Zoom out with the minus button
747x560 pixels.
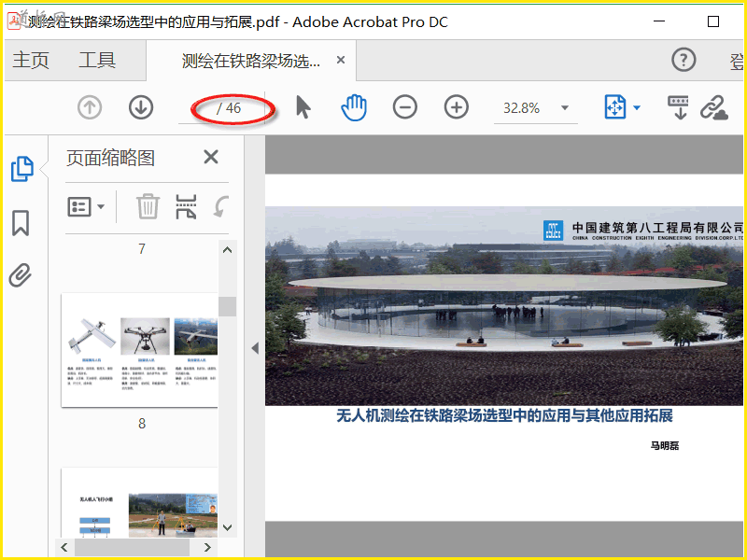point(405,107)
